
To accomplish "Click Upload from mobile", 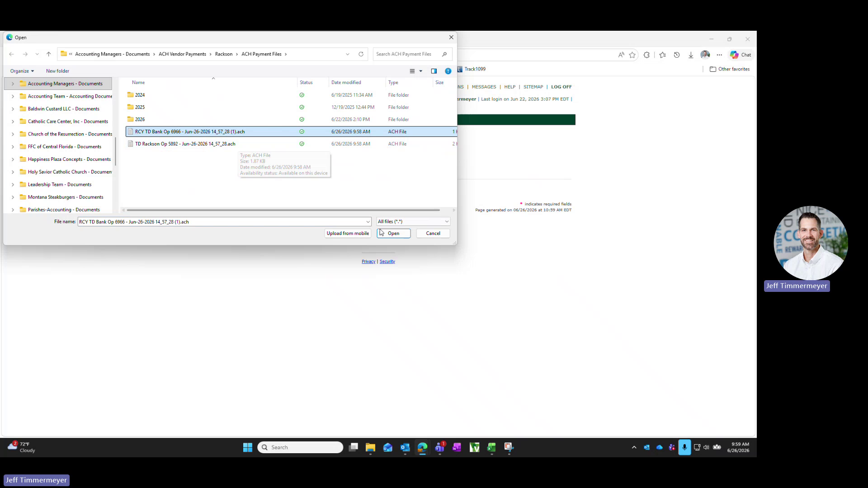I will (348, 234).
